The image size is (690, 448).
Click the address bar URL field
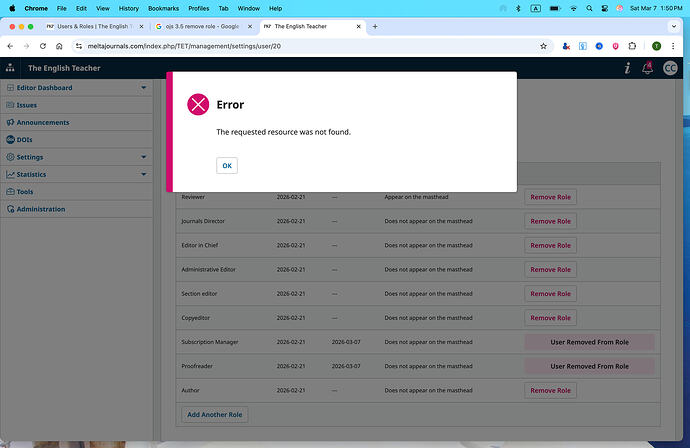click(300, 46)
